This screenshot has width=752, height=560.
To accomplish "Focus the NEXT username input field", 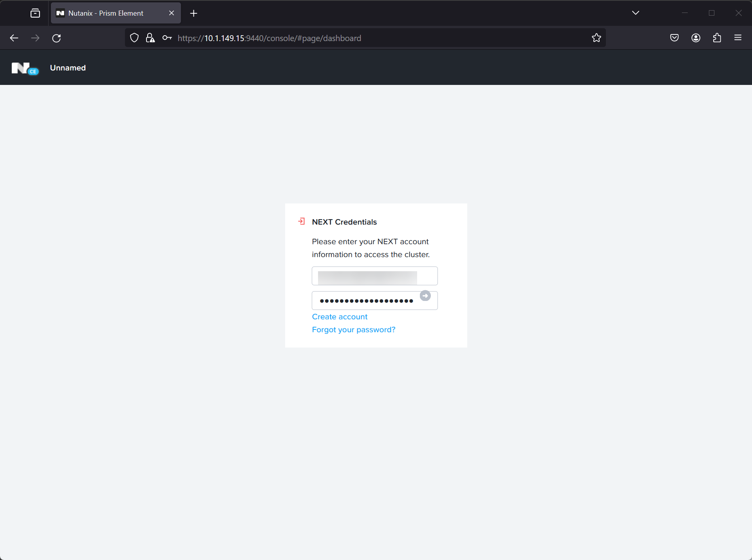I will pyautogui.click(x=374, y=276).
